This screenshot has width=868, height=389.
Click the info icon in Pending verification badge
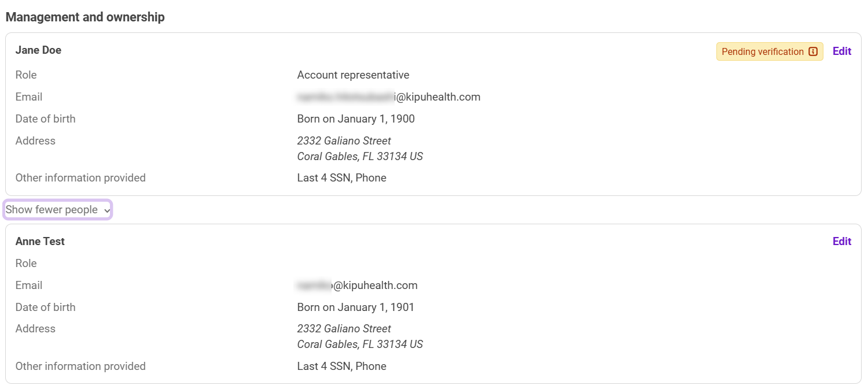813,51
